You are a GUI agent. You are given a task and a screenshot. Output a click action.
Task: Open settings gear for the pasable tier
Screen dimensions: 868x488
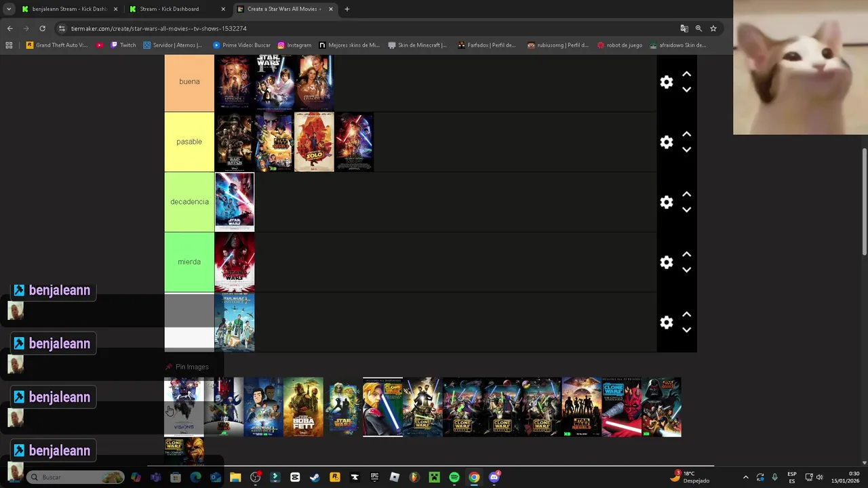[x=667, y=142]
